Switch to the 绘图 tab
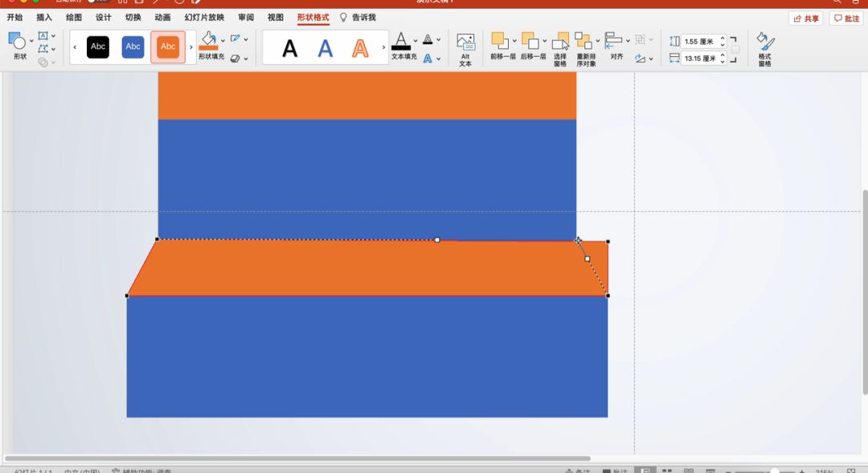Screen dimensions: 868x473 (x=74, y=17)
